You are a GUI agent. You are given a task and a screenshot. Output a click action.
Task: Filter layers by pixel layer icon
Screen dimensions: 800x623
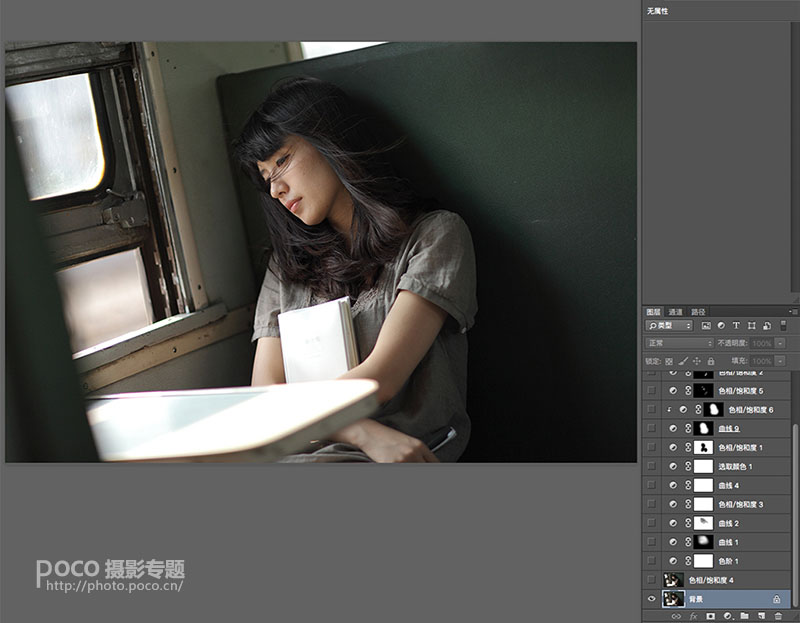coord(706,326)
